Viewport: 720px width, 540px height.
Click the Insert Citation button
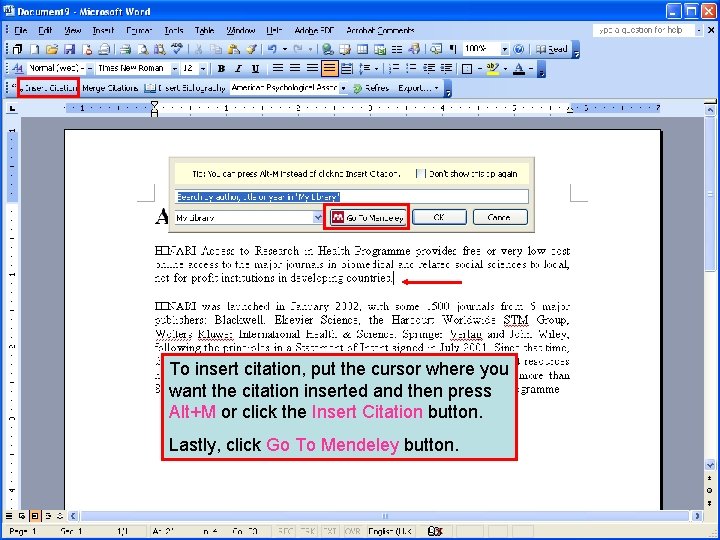tap(48, 88)
